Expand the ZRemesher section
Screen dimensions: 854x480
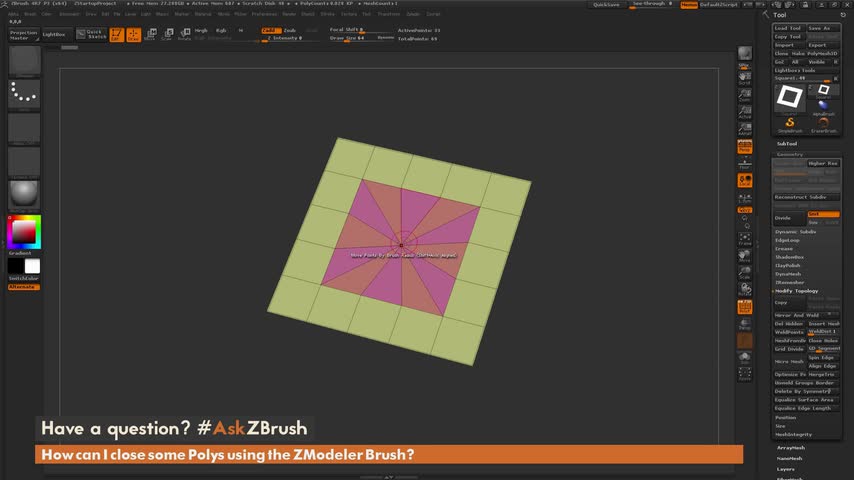coord(790,283)
